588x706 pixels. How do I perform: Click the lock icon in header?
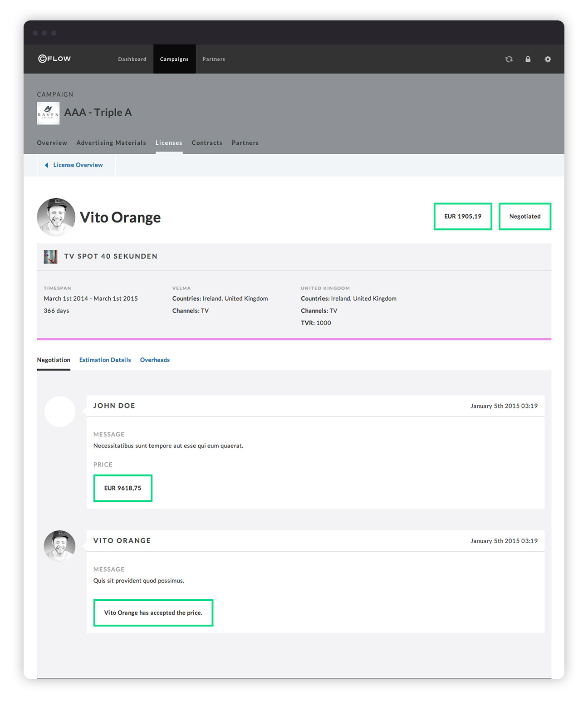528,59
